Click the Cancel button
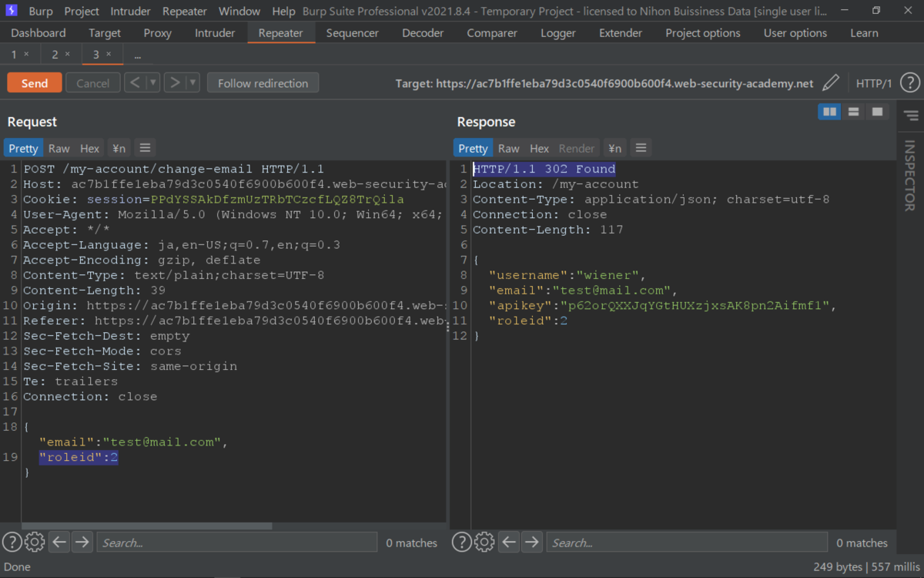The image size is (924, 578). pos(92,83)
